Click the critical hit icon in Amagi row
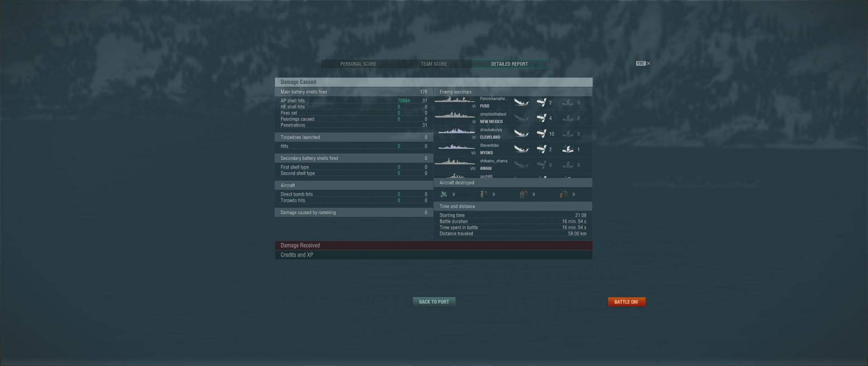Viewport: 868px width, 366px height. [x=568, y=165]
